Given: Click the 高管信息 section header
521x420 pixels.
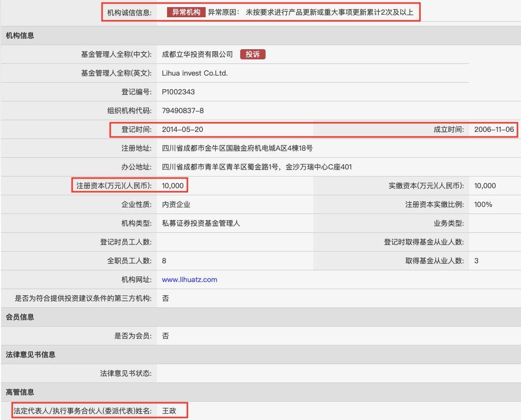Looking at the screenshot, I should coord(20,392).
